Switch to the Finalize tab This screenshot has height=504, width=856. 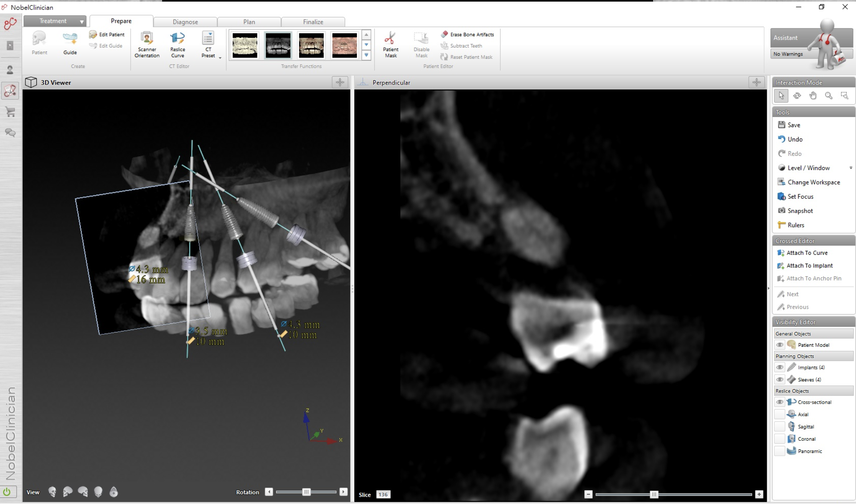tap(313, 22)
